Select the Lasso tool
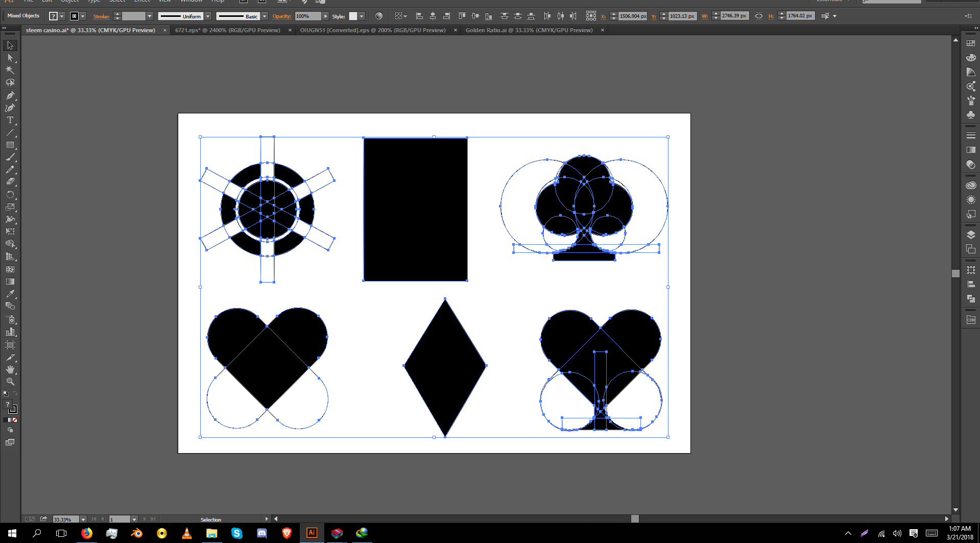Image resolution: width=980 pixels, height=543 pixels. [x=10, y=82]
